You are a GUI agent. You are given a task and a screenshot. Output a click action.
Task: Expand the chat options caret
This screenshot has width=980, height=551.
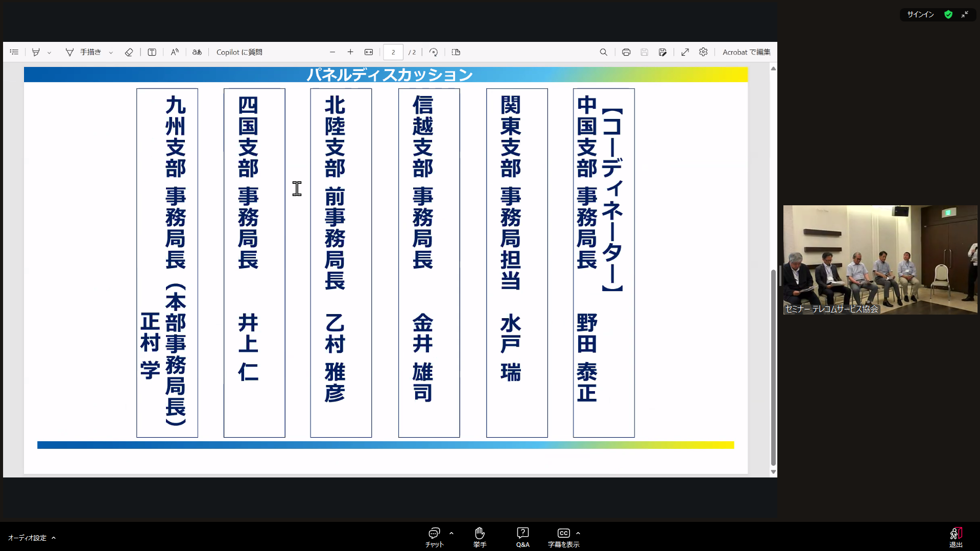click(x=451, y=533)
